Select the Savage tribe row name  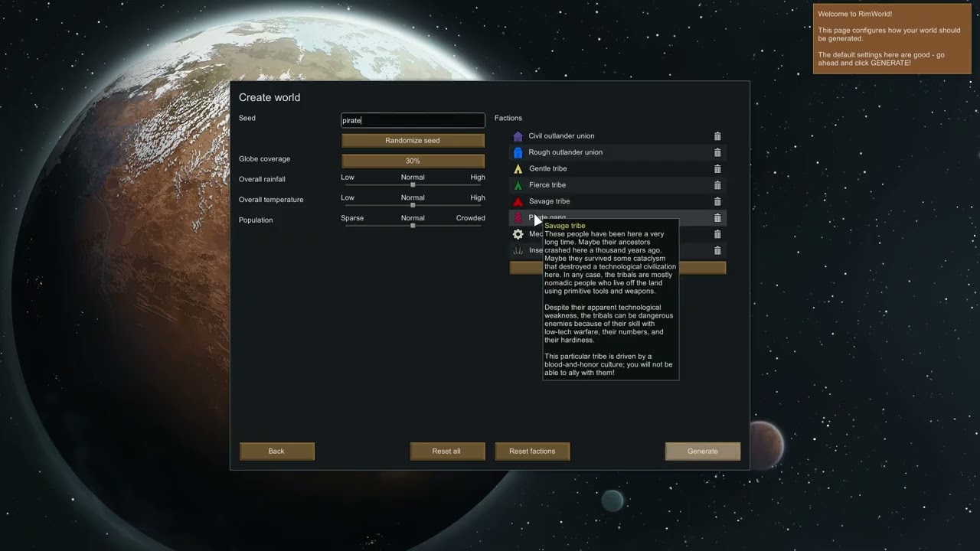[549, 201]
